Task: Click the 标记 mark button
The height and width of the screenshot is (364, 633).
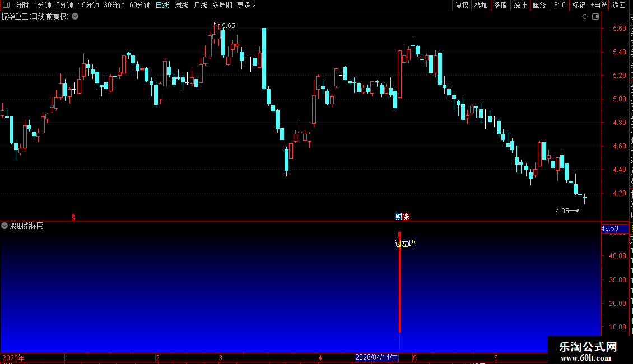Action: click(579, 5)
